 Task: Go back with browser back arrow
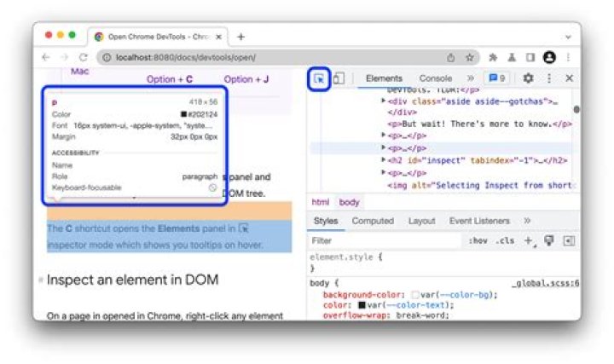(46, 57)
